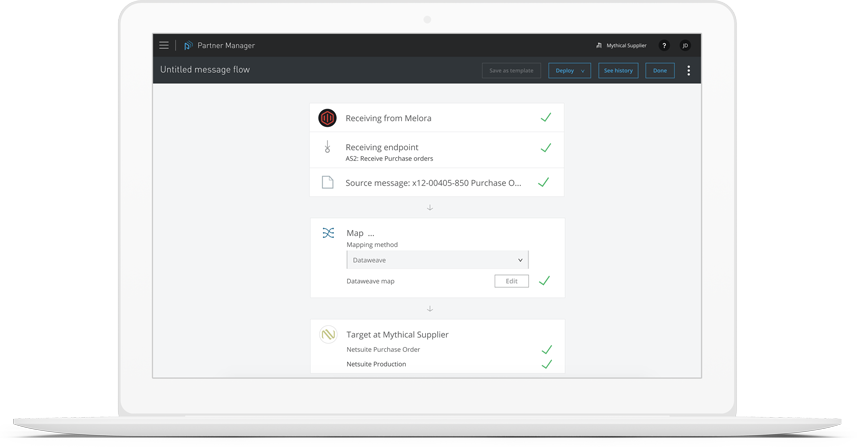
Task: Click the checkmark beside Netsuite Purchase Order
Action: (547, 350)
